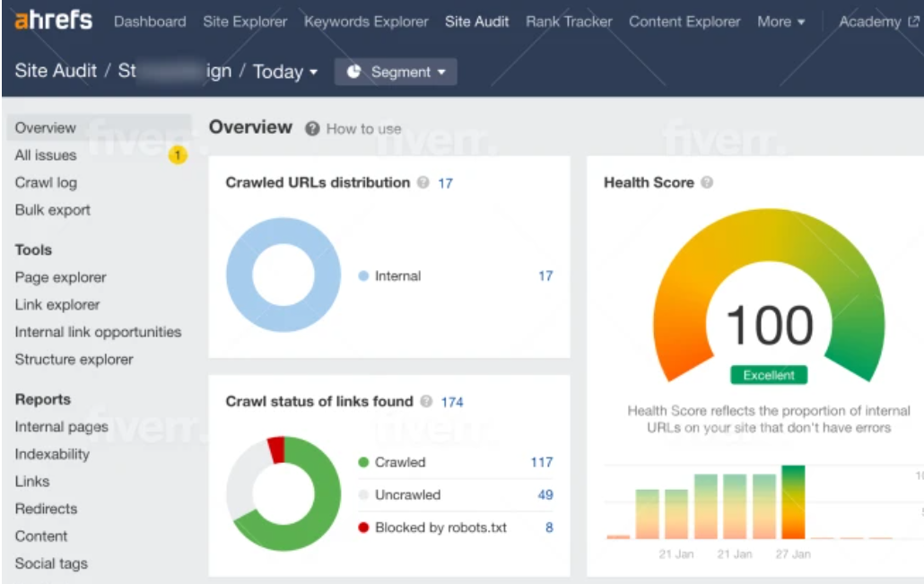
Task: Open the Today date dropdown
Action: pos(283,72)
